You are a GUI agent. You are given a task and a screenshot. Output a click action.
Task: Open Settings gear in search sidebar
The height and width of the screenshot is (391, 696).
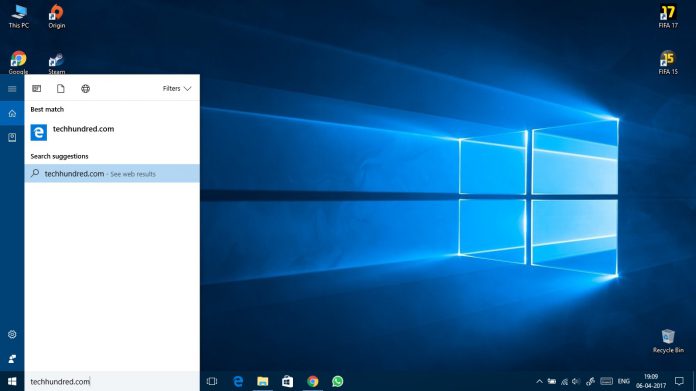click(x=12, y=334)
